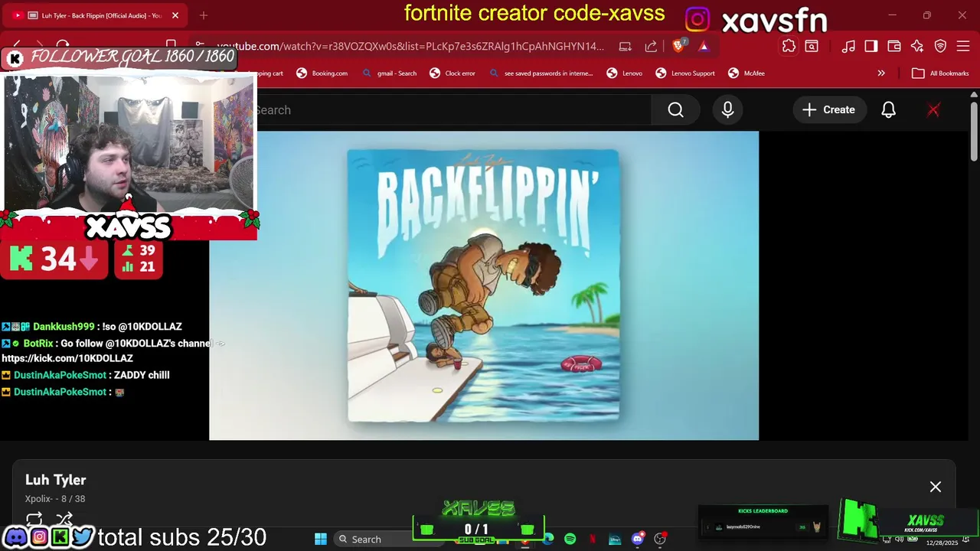Open the All Bookmarks folder
The height and width of the screenshot is (551, 980).
point(941,73)
